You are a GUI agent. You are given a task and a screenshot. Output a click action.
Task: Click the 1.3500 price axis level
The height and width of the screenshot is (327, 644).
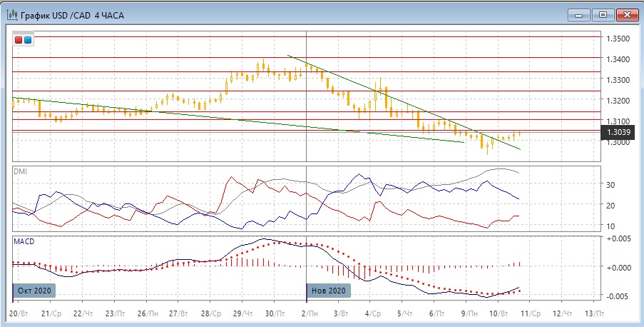[618, 38]
